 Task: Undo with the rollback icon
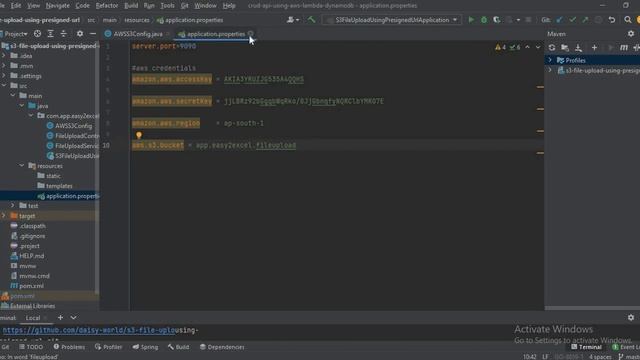coord(611,20)
